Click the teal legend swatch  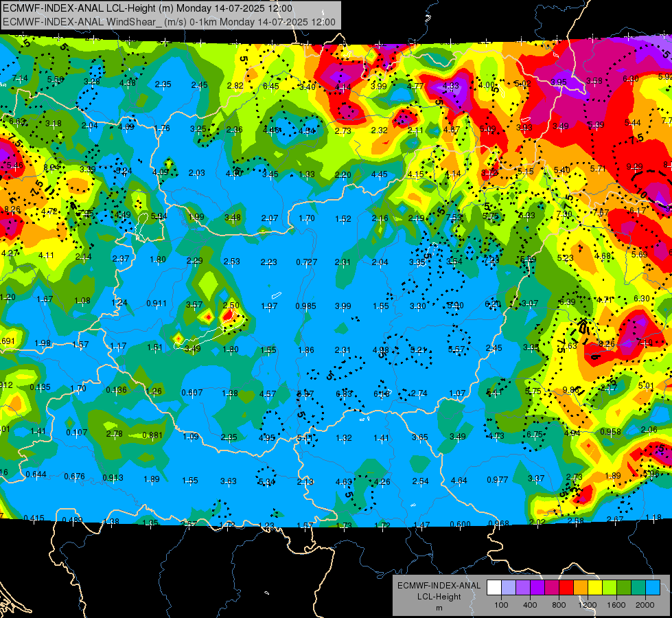[638, 588]
